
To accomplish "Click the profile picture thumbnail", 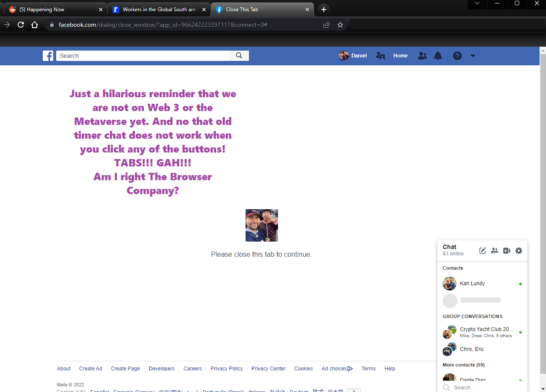I will pos(262,226).
